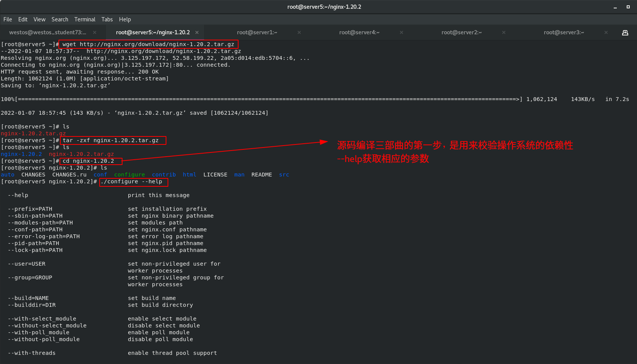Click the LICENSE file name
This screenshot has width=637, height=364.
pos(215,175)
